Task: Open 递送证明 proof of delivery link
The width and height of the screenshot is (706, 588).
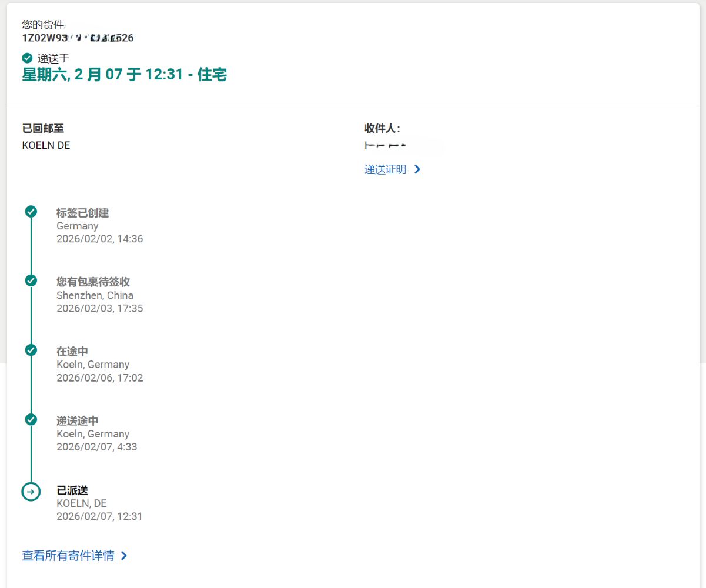Action: click(x=385, y=169)
